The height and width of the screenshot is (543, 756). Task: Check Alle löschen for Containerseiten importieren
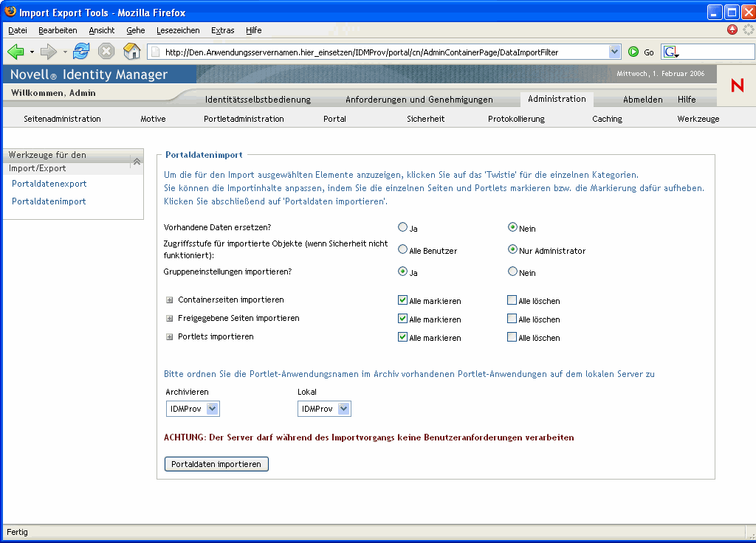(x=512, y=300)
